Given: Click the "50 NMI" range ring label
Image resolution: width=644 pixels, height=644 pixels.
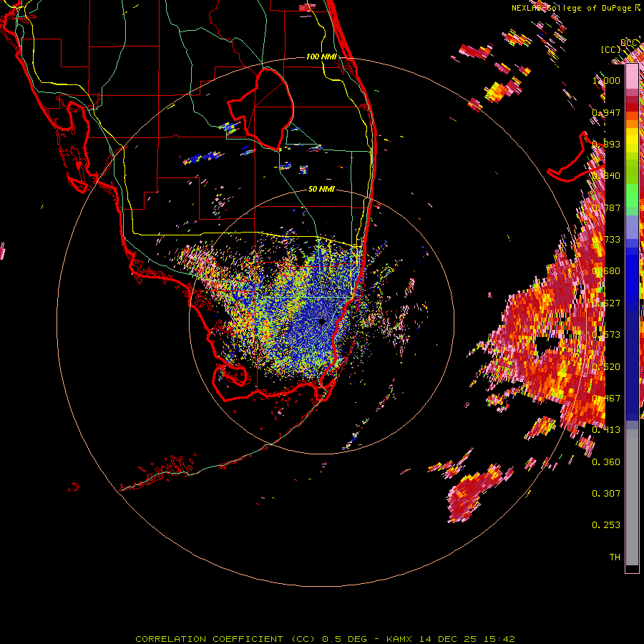Looking at the screenshot, I should (x=321, y=190).
